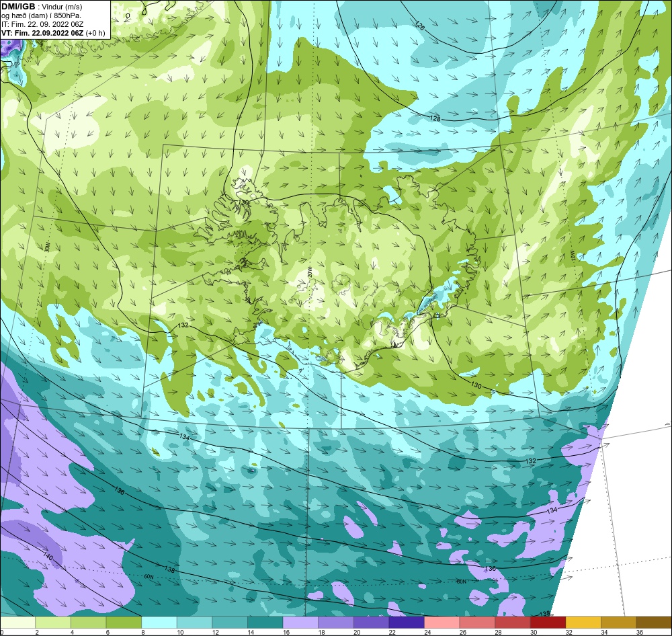Click the "130" contour label southeast of Iceland
This screenshot has height=636, width=672.
[x=476, y=385]
